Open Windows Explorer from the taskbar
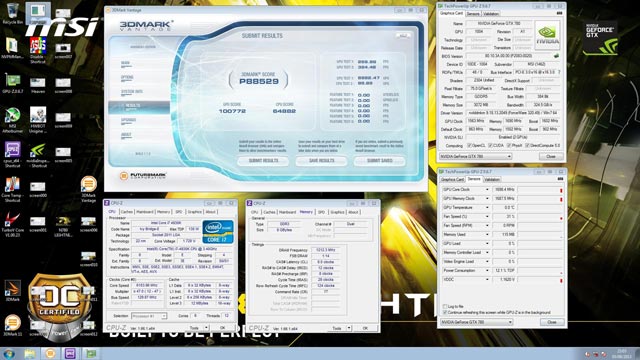 pos(30,353)
